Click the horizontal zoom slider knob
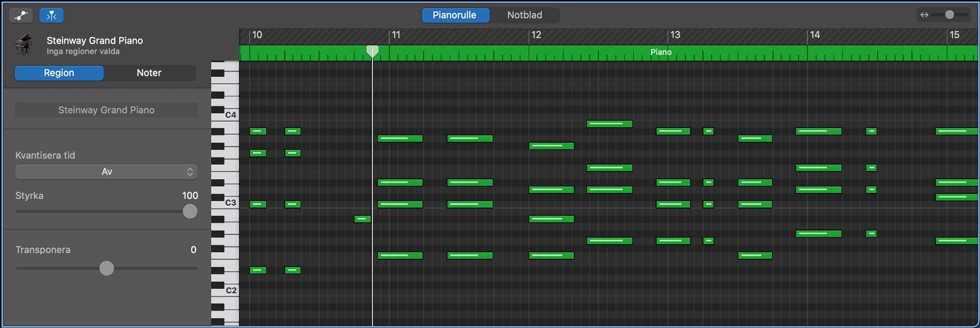The height and width of the screenshot is (328, 980). (950, 15)
